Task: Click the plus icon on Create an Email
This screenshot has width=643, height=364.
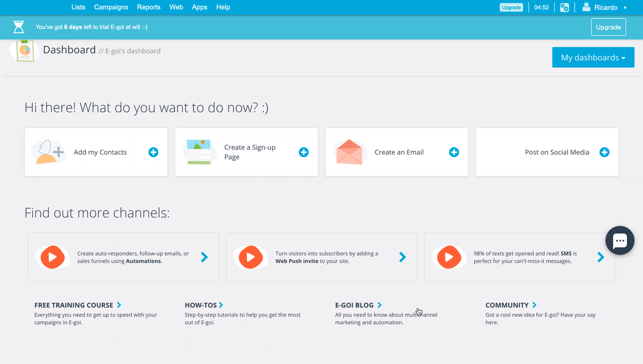Action: 454,152
